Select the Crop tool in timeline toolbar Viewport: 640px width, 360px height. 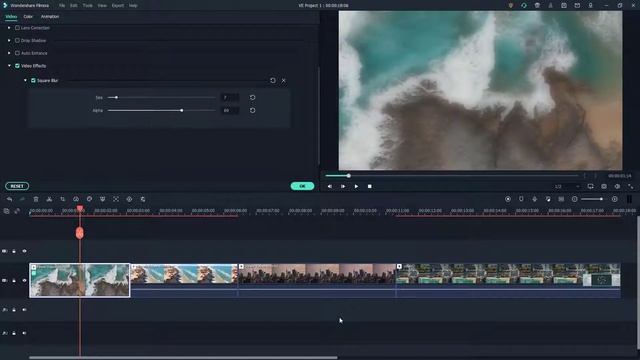click(x=62, y=199)
